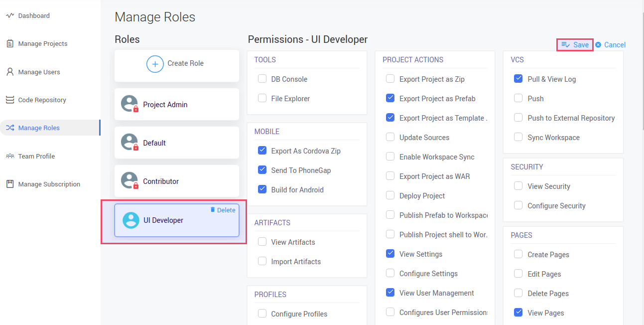This screenshot has height=325, width=644.
Task: Click the Manage Users person icon
Action: [10, 72]
